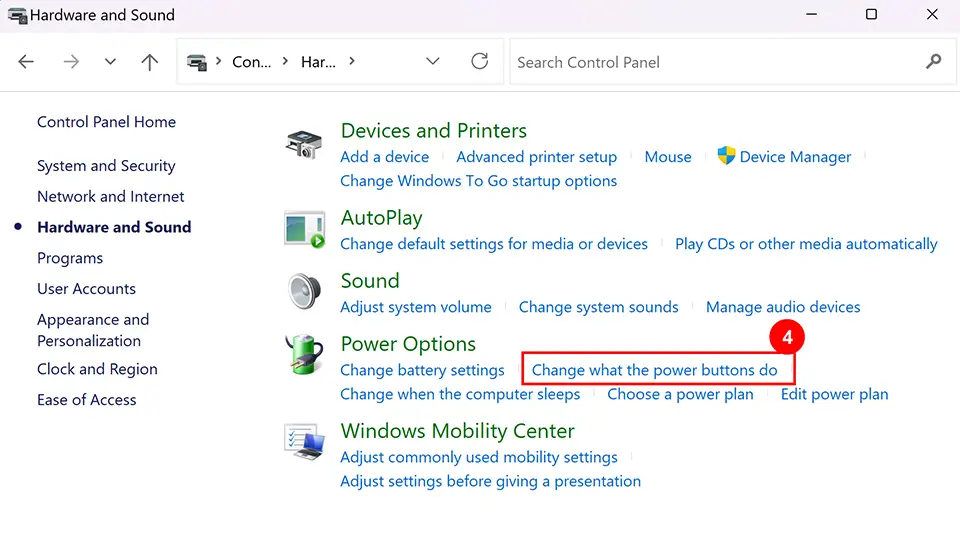Expand the chevron after Con... in the breadcrumb
The height and width of the screenshot is (537, 960).
point(285,61)
